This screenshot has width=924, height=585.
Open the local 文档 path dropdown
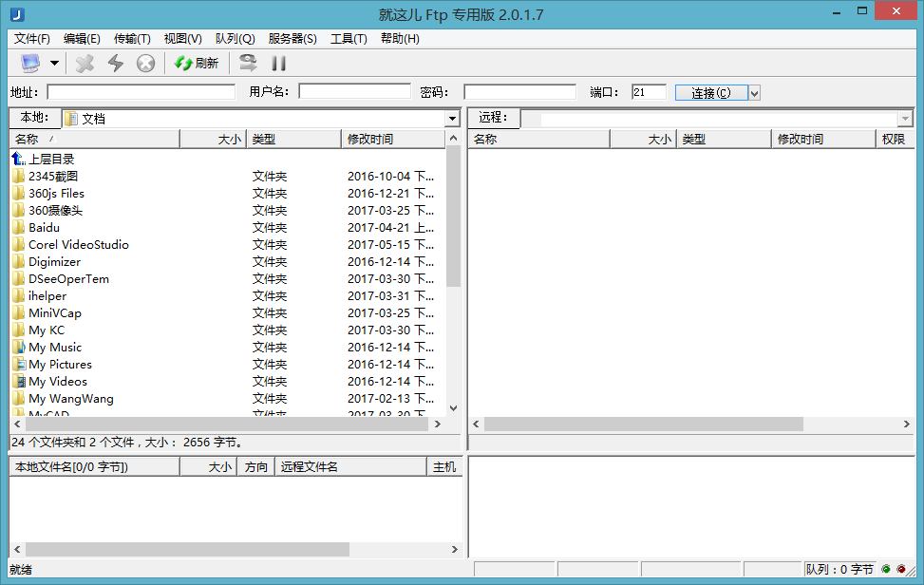[x=452, y=119]
